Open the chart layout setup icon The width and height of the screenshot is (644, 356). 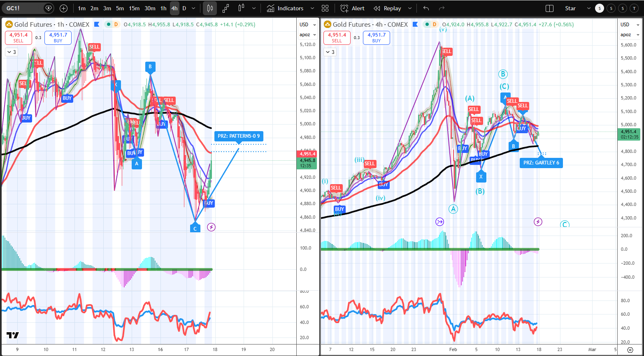click(549, 8)
